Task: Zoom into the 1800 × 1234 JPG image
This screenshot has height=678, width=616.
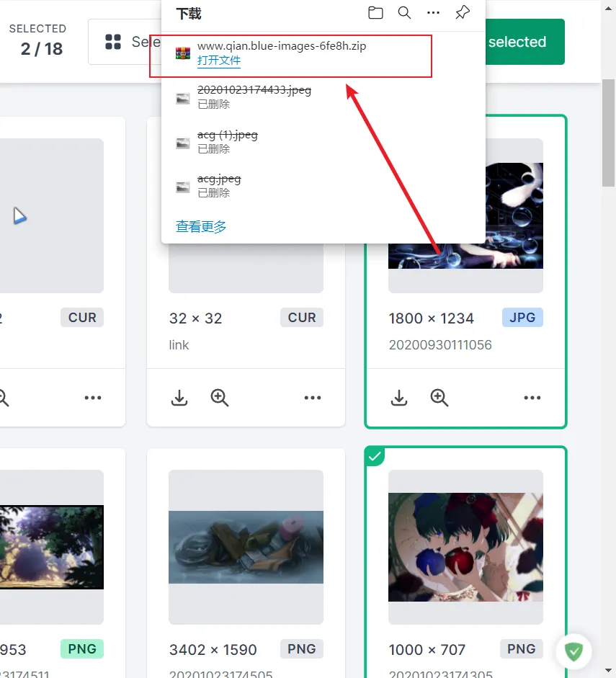Action: pyautogui.click(x=439, y=398)
